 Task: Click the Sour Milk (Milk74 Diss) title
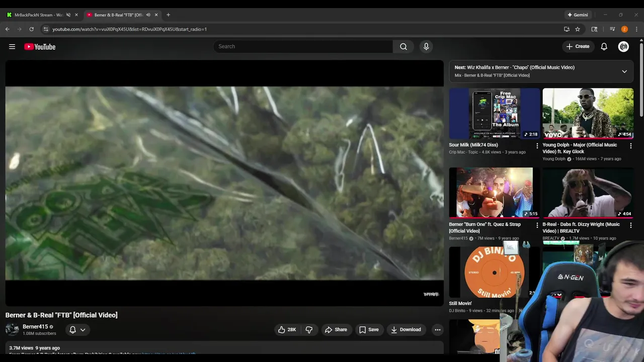[473, 145]
